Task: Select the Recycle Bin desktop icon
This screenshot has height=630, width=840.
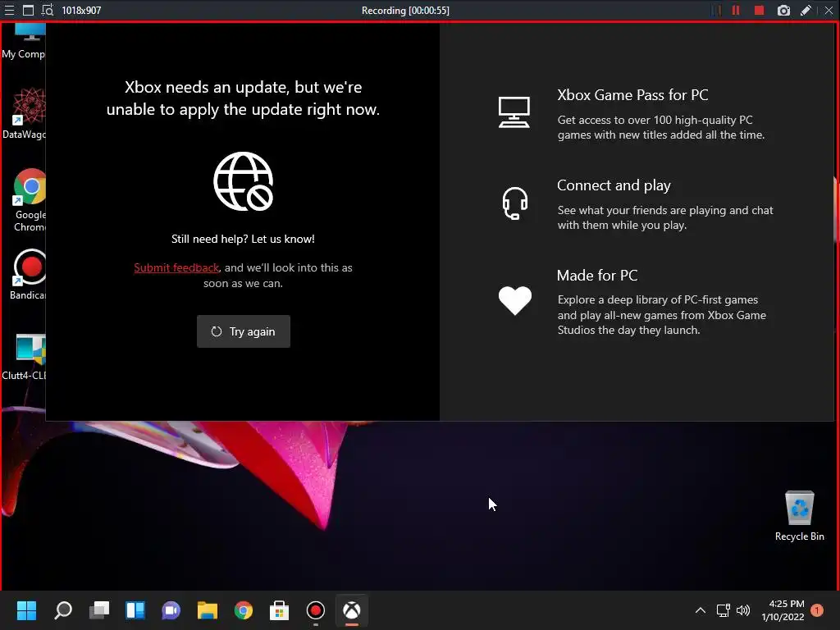Action: [799, 517]
